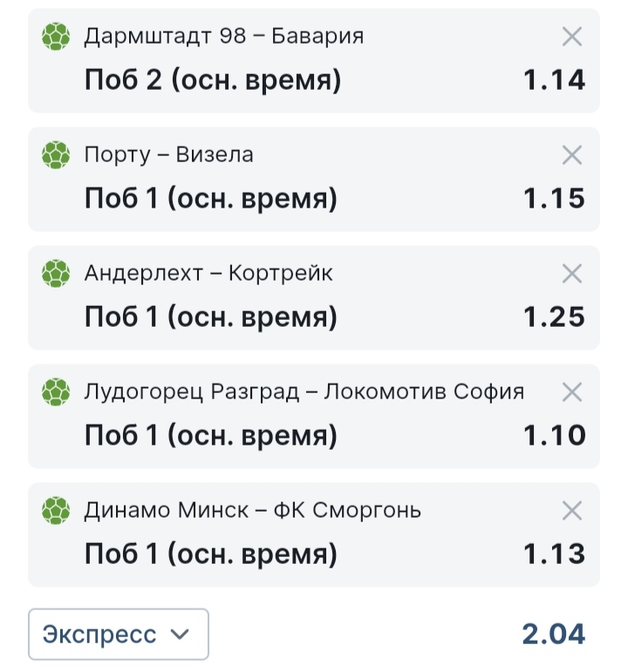
Task: Remove the Дармштадт 98 – Бавария bet
Action: point(572,37)
